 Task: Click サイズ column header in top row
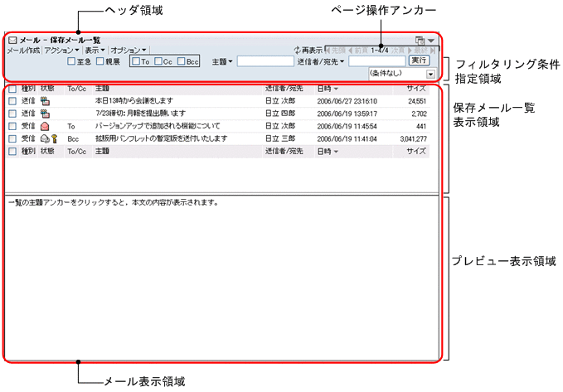point(416,89)
